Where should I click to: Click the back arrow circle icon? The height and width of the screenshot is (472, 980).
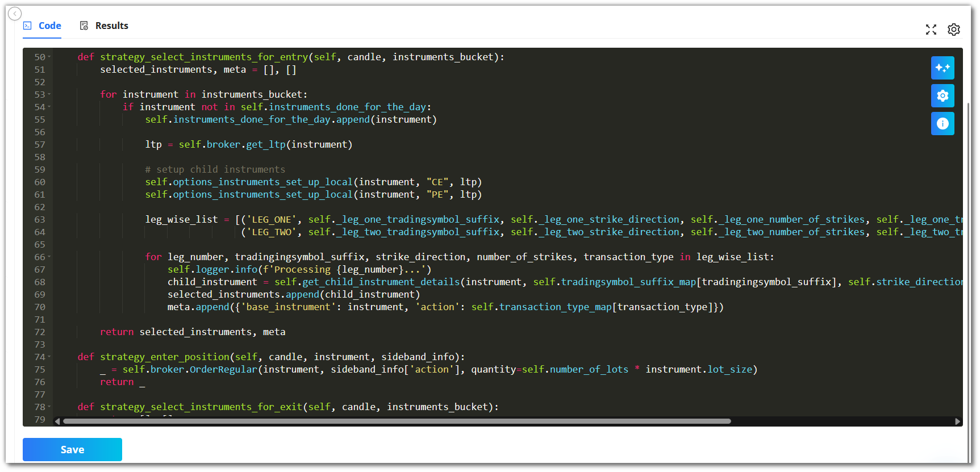(x=15, y=13)
